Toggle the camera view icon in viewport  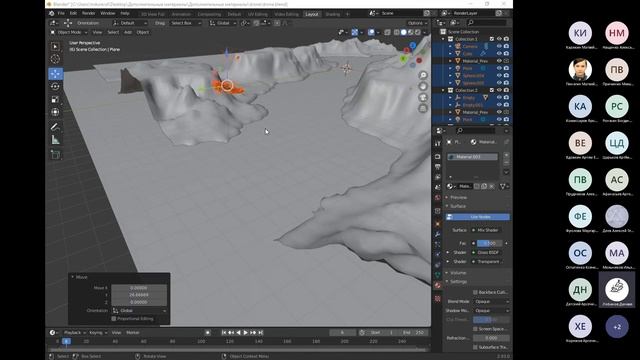[423, 98]
